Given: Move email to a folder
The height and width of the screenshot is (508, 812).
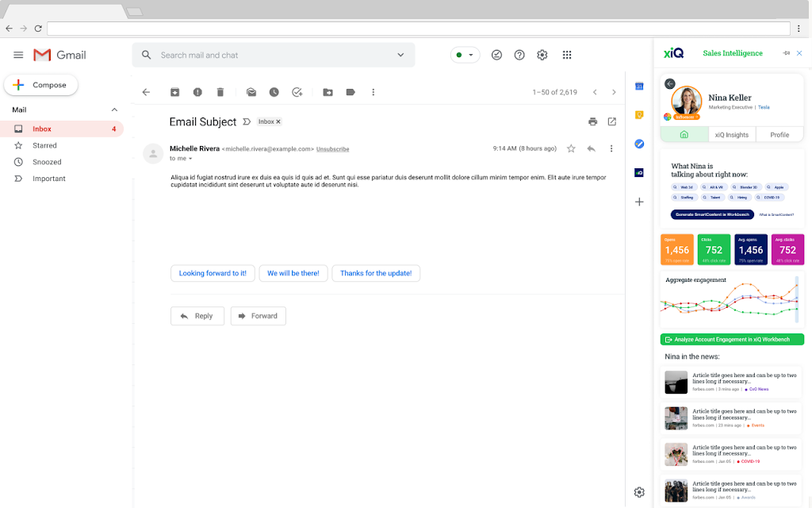Looking at the screenshot, I should tap(327, 92).
